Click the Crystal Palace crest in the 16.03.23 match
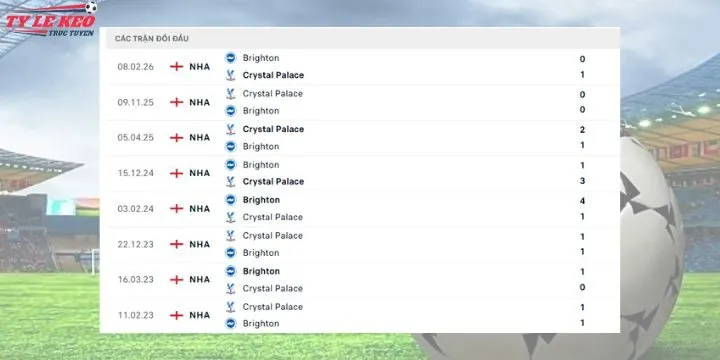Viewport: 720px width, 360px height. coord(231,288)
